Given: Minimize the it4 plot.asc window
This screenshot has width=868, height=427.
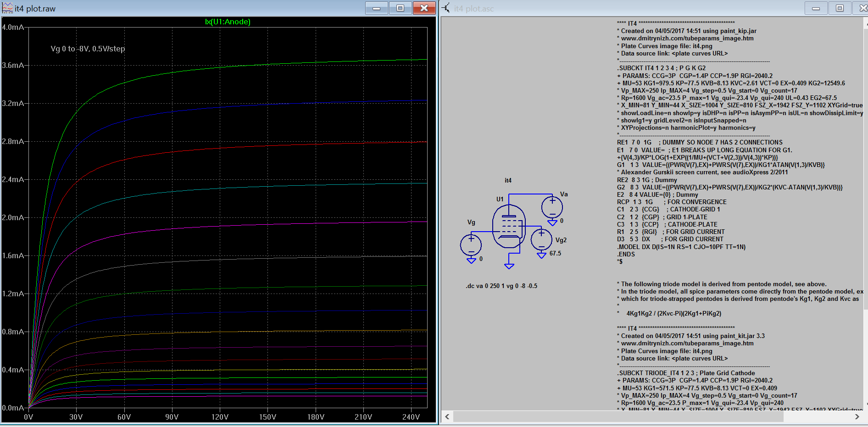Looking at the screenshot, I should pyautogui.click(x=816, y=8).
